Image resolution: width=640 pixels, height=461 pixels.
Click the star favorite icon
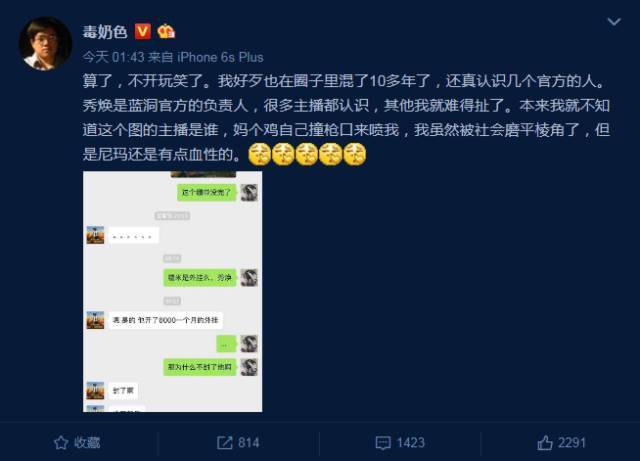coord(61,443)
